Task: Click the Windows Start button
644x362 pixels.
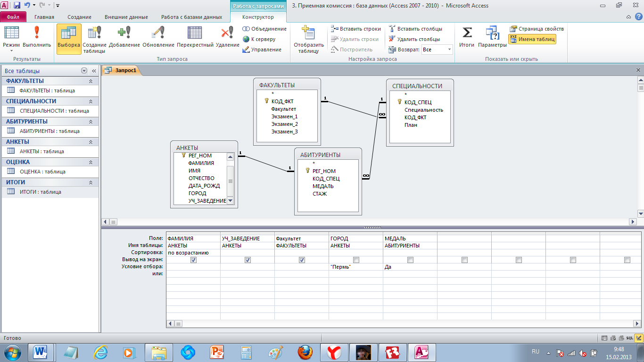Action: (x=12, y=352)
